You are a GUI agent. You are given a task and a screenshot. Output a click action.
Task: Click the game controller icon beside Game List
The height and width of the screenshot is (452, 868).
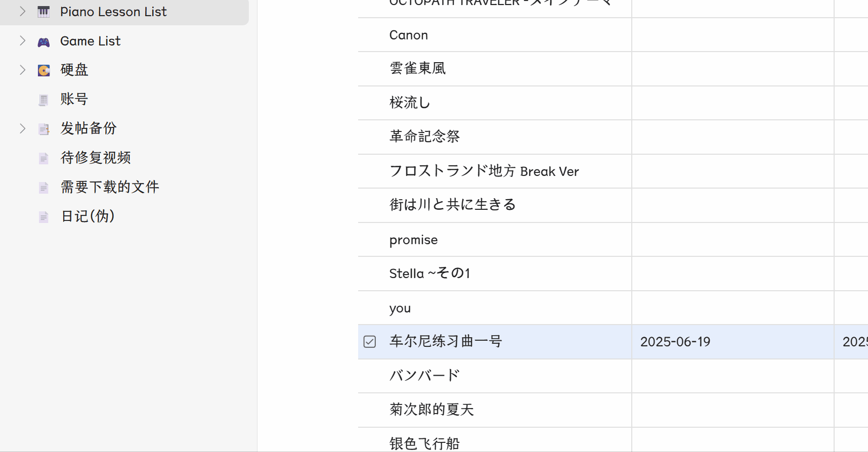[44, 41]
